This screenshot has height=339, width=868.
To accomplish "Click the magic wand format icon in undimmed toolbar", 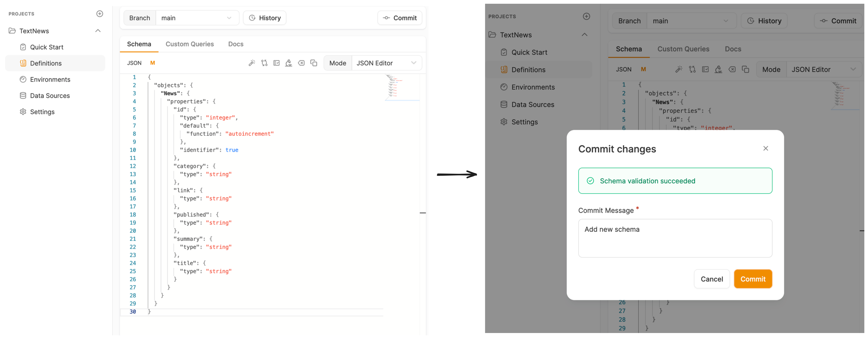I will [252, 63].
